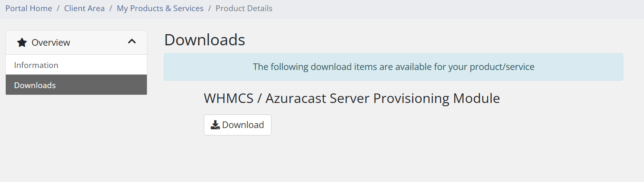
Task: Click the blue available downloads notice banner
Action: pos(393,67)
